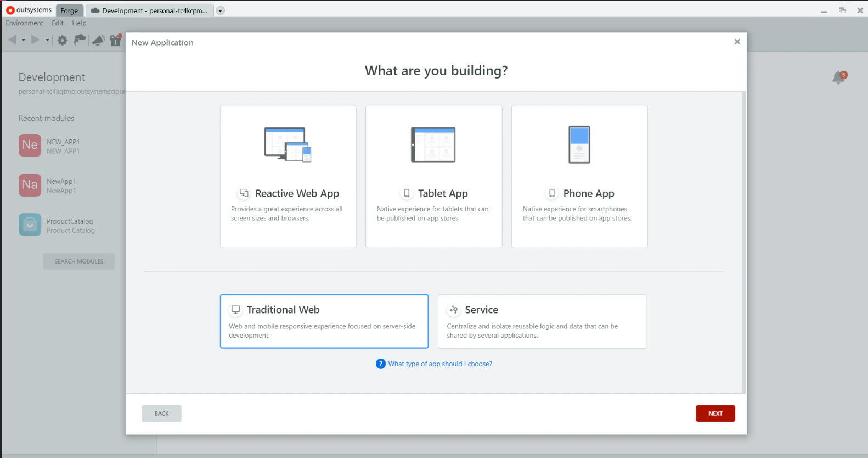
Task: Select the Phone App title
Action: click(x=589, y=193)
